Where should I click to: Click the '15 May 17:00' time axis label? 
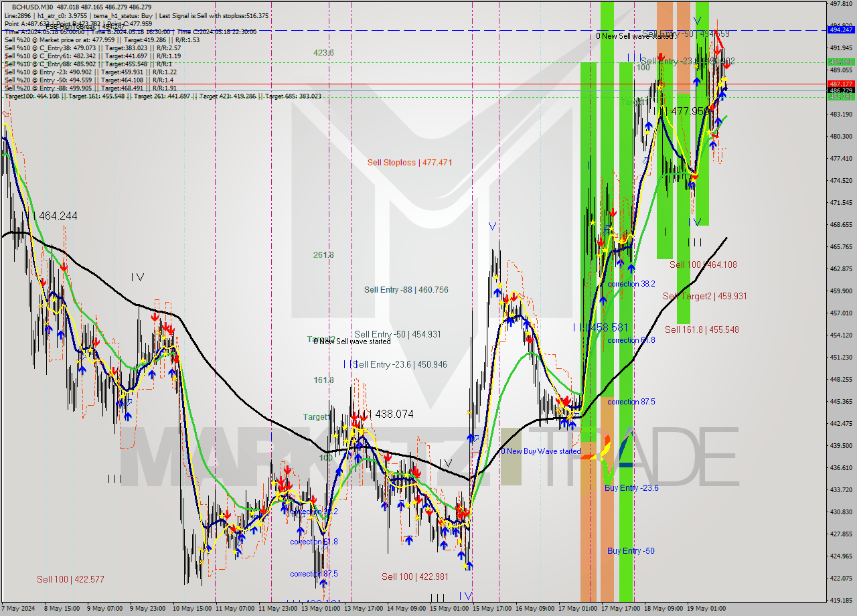click(x=492, y=609)
